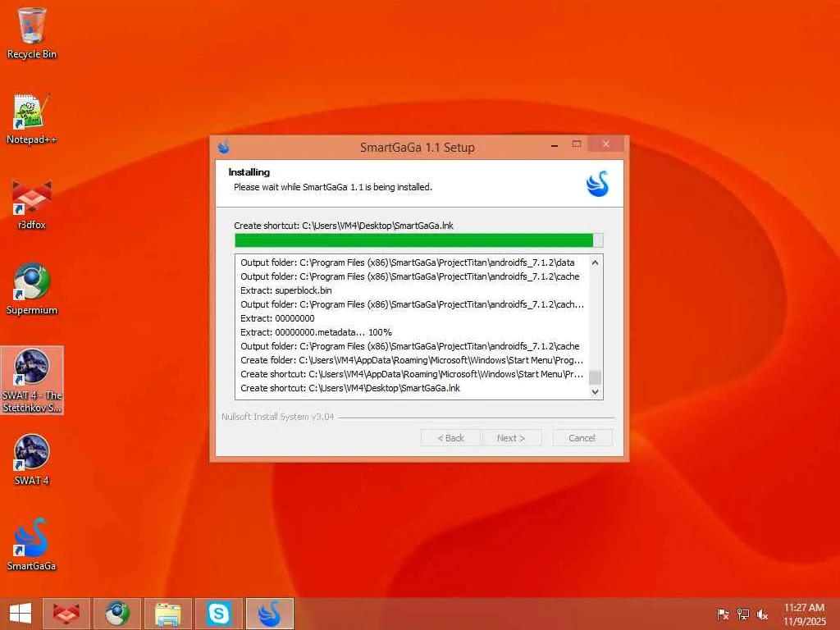Click the status text above progress bar

(344, 226)
